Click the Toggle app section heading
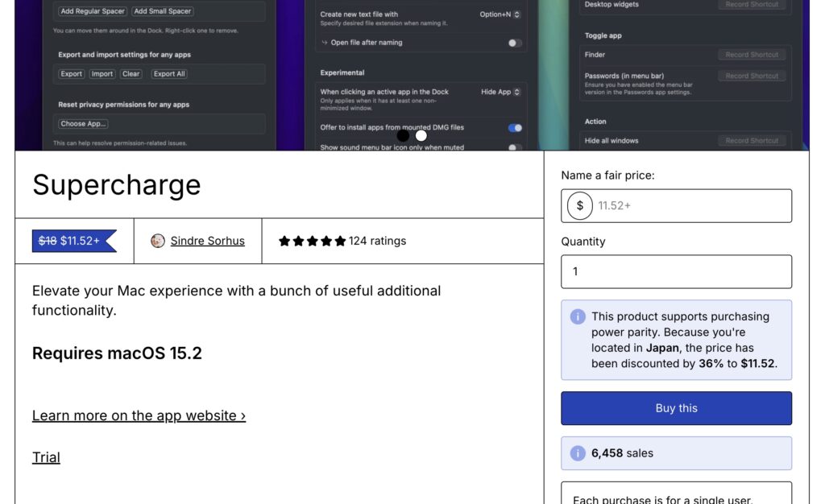This screenshot has width=825, height=504. pos(603,35)
